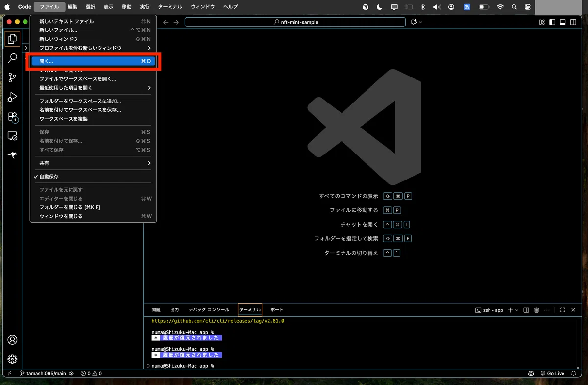Screen dimensions: 588x385
Task: Open the 編集 menu in menu bar
Action: pyautogui.click(x=72, y=7)
